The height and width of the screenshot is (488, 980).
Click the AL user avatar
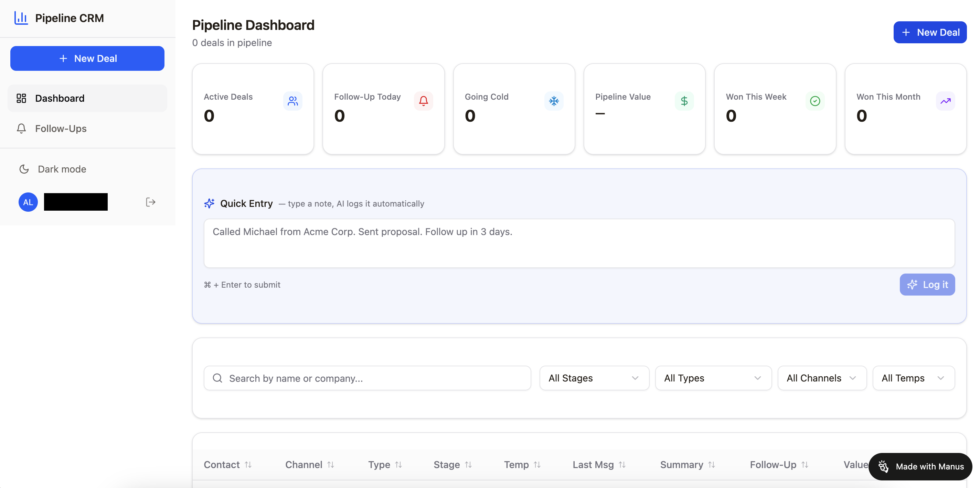click(28, 202)
